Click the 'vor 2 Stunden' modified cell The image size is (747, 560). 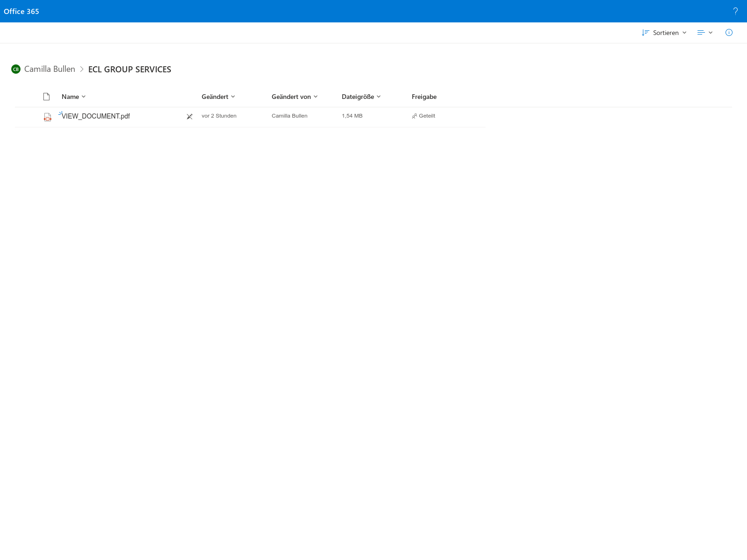219,116
